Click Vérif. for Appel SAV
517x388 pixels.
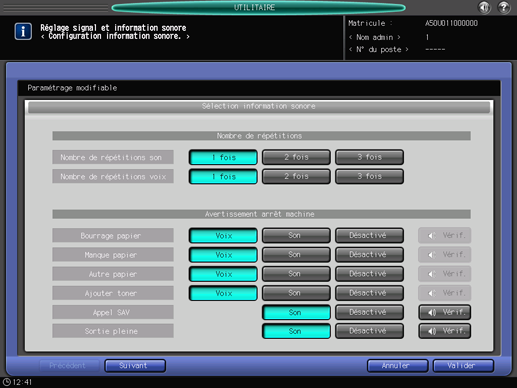[x=445, y=313]
